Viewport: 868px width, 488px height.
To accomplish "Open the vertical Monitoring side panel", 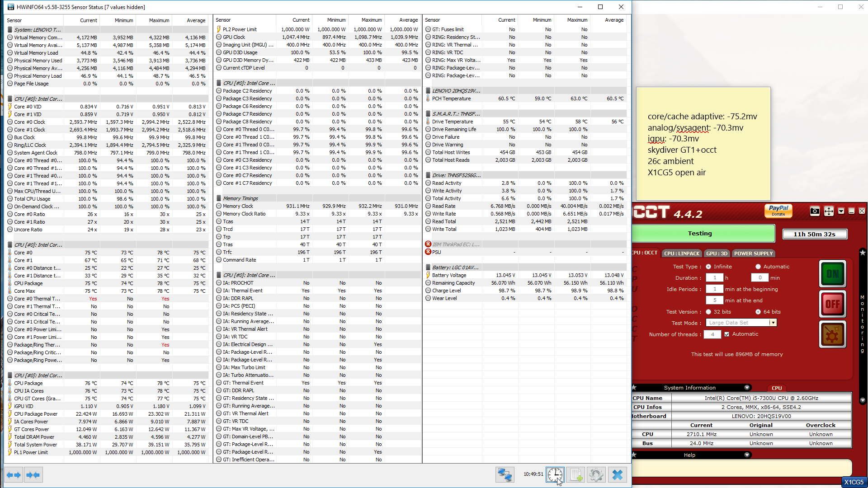I will 862,324.
